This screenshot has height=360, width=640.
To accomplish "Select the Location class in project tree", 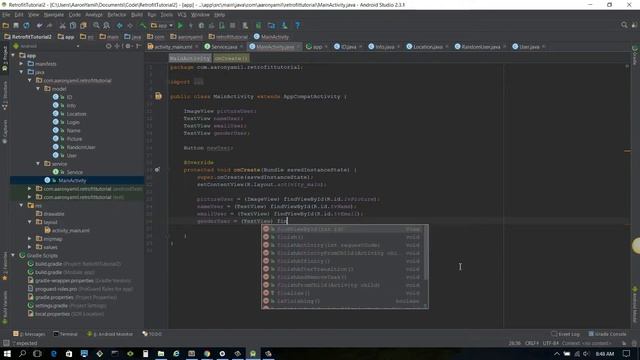I will (76, 114).
